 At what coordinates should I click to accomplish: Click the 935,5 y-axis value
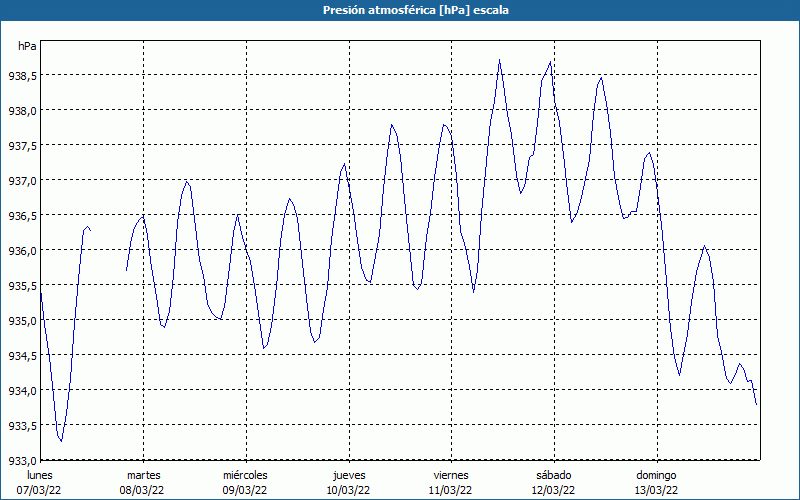click(x=22, y=285)
